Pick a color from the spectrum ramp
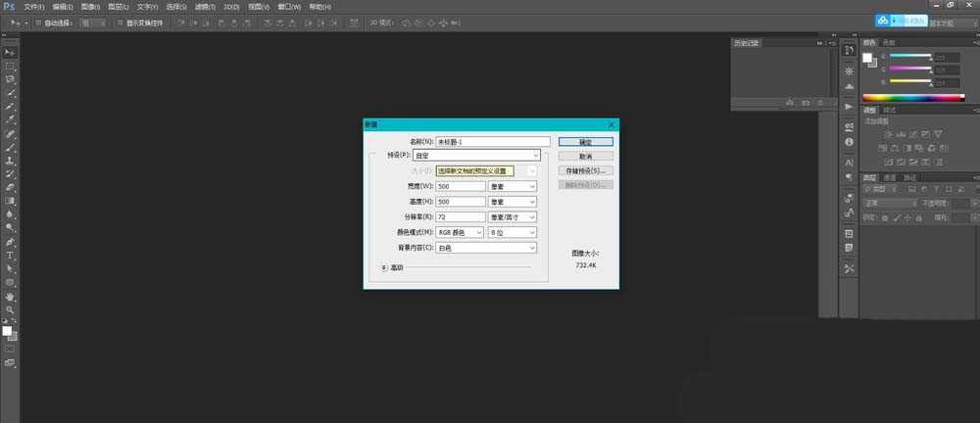 [x=913, y=98]
